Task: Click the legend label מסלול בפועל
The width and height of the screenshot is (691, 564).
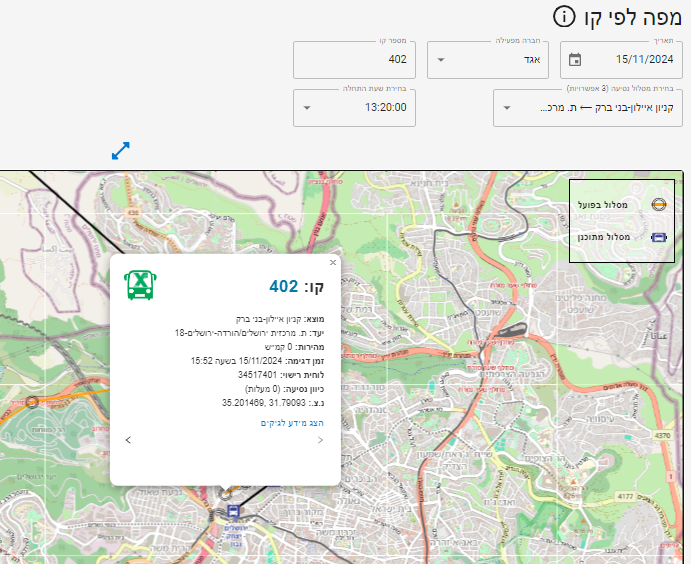Action: point(602,205)
